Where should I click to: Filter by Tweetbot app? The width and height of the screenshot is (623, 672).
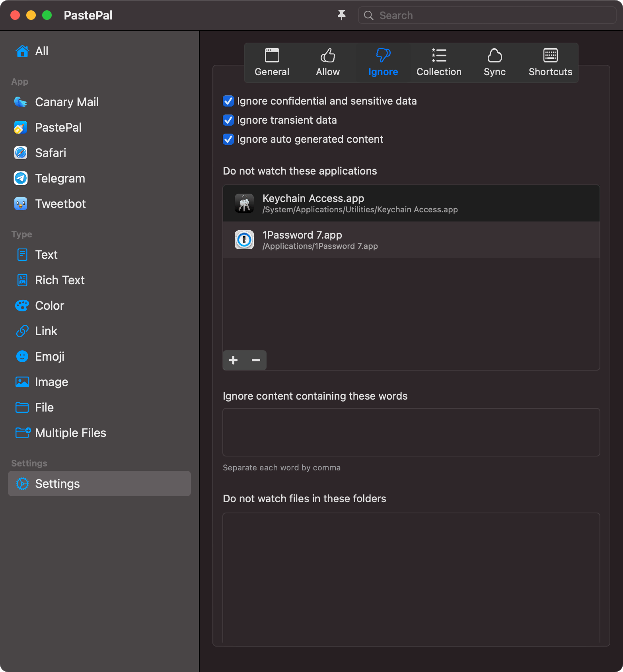(x=99, y=204)
